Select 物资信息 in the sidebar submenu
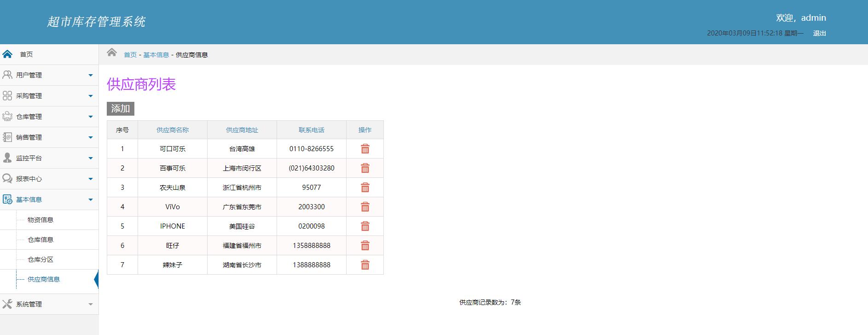868x335 pixels. click(x=41, y=220)
